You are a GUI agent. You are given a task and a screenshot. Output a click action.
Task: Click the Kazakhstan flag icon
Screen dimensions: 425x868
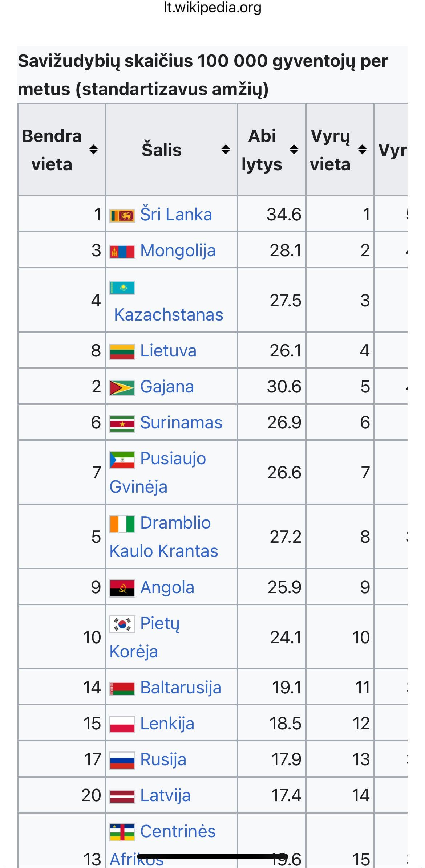click(122, 288)
